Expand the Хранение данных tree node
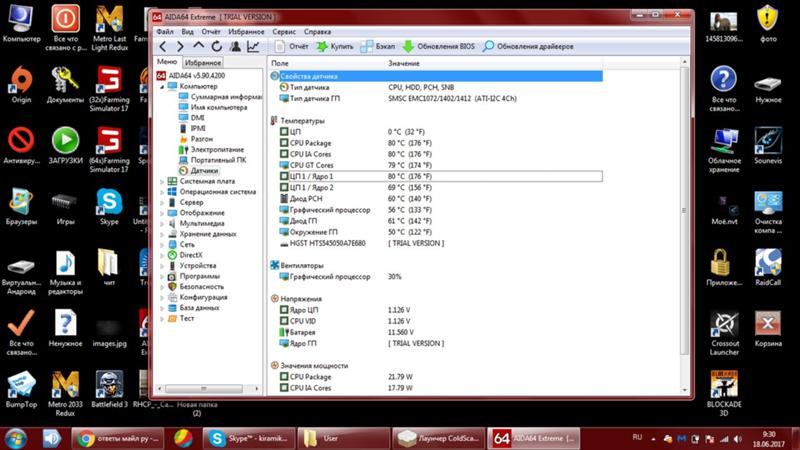The height and width of the screenshot is (450, 800). tap(162, 234)
